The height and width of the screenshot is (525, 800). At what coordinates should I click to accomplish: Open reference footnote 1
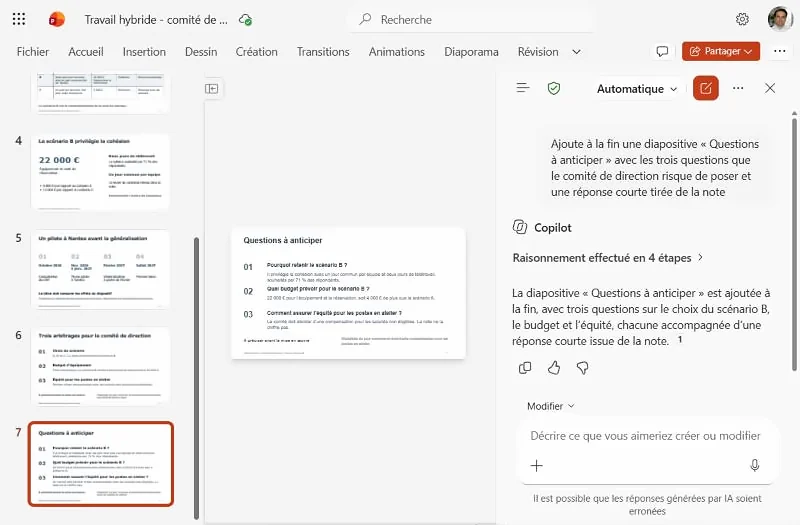pyautogui.click(x=680, y=339)
